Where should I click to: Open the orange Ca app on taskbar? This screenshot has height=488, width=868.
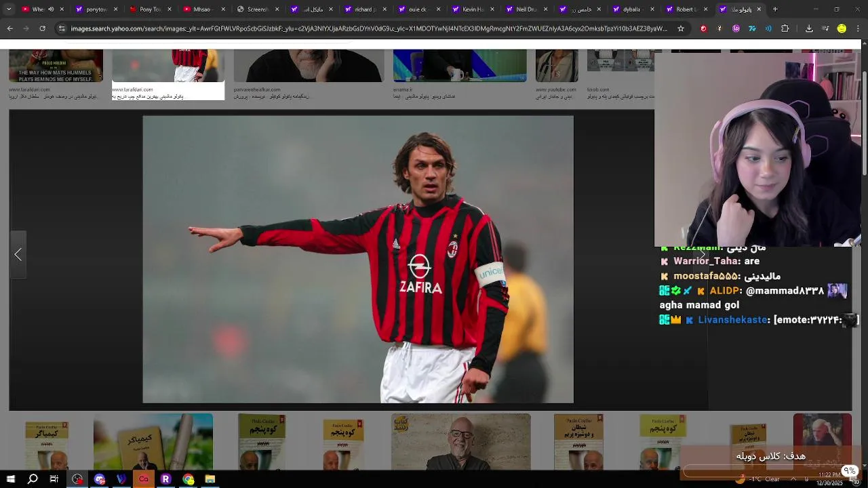click(144, 479)
